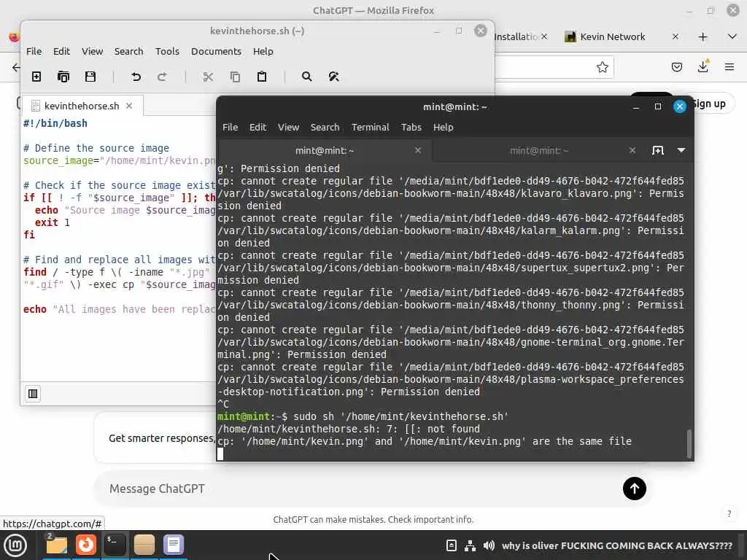This screenshot has height=560, width=747.
Task: Open the terminal's Edit menu
Action: point(258,127)
